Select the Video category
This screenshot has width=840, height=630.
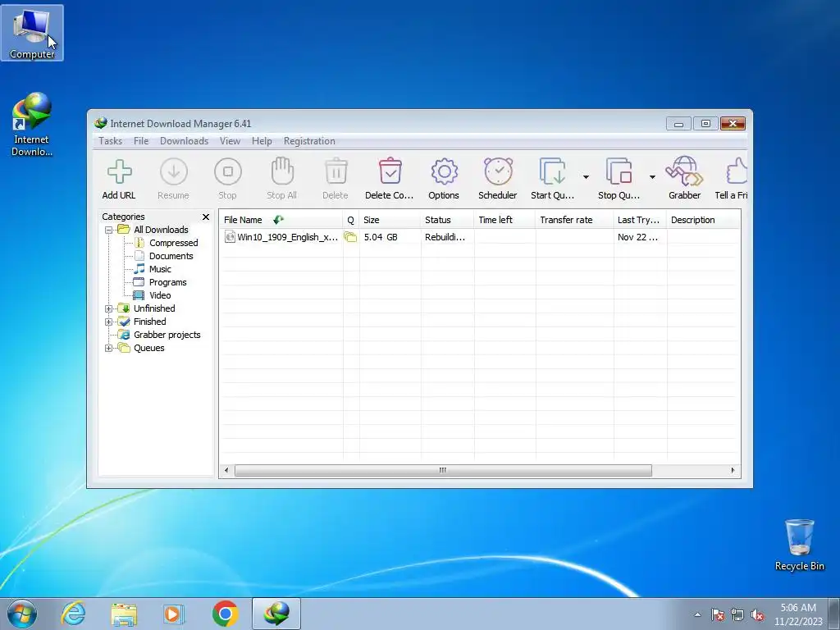[160, 295]
